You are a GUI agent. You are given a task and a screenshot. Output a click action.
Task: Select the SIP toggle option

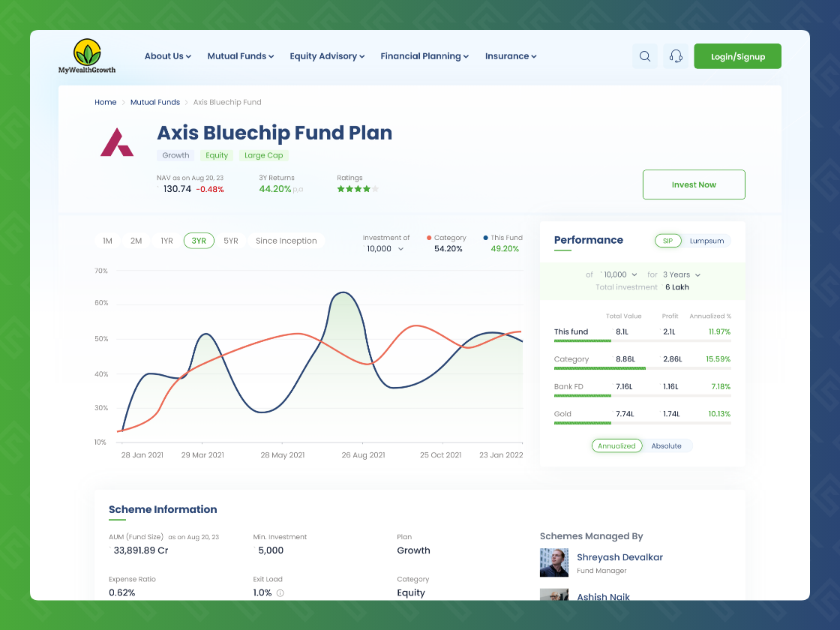[668, 241]
